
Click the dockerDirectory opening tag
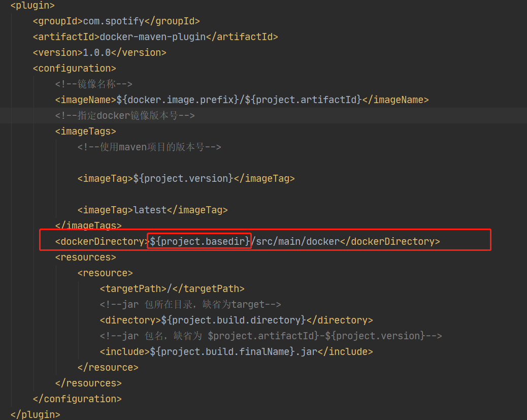click(101, 241)
